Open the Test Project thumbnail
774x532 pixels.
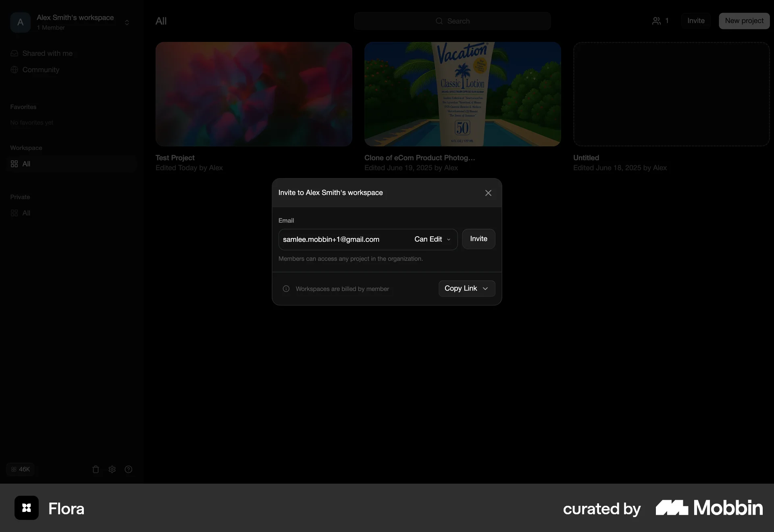point(254,94)
